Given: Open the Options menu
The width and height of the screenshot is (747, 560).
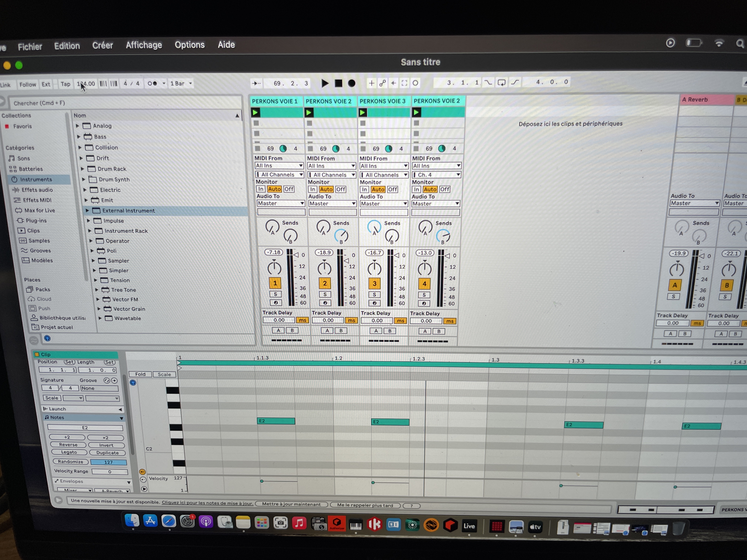Looking at the screenshot, I should point(190,45).
